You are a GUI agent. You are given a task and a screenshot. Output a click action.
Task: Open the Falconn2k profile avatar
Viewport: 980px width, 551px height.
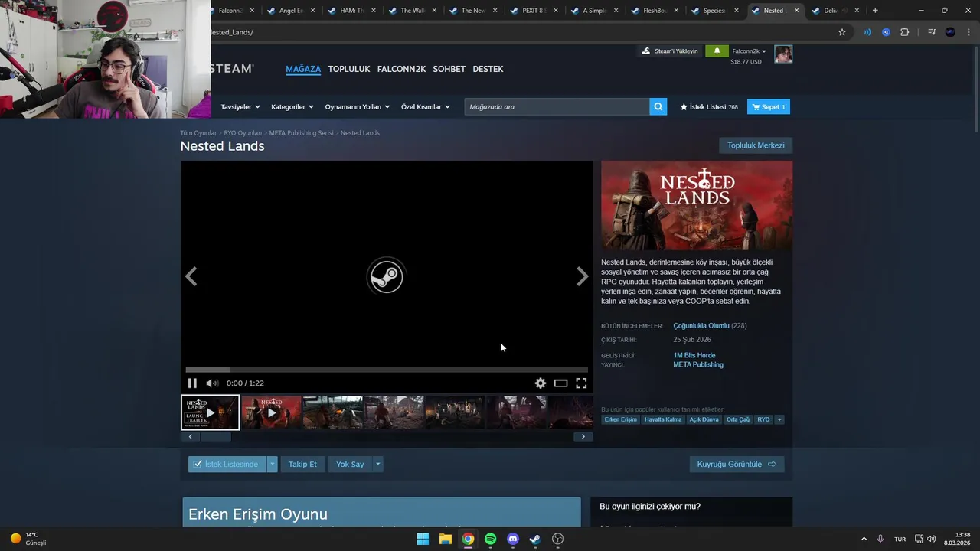[783, 54]
